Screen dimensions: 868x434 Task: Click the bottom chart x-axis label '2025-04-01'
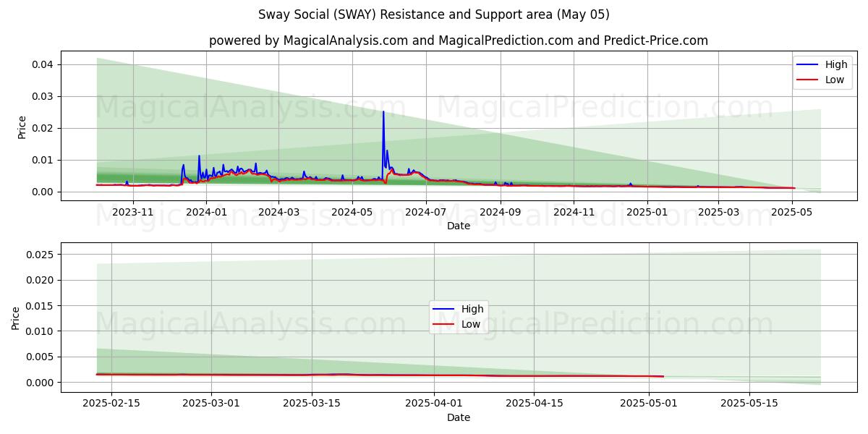[x=433, y=404]
